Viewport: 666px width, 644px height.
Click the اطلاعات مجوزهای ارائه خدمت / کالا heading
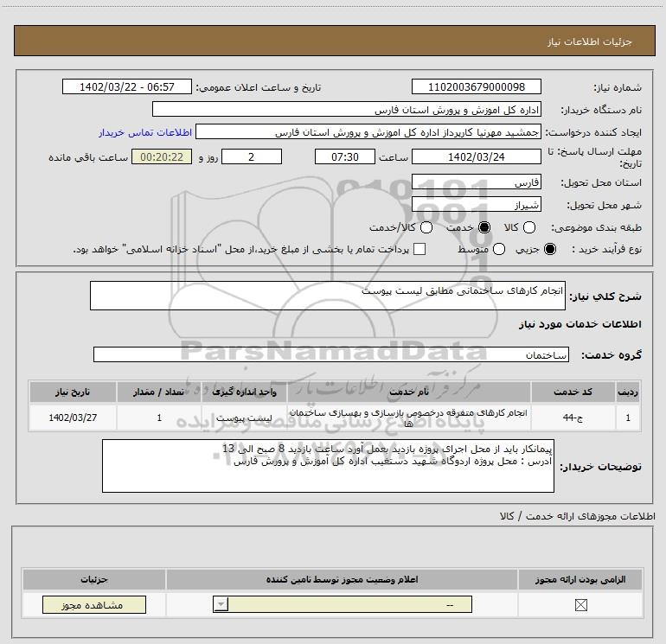577,516
